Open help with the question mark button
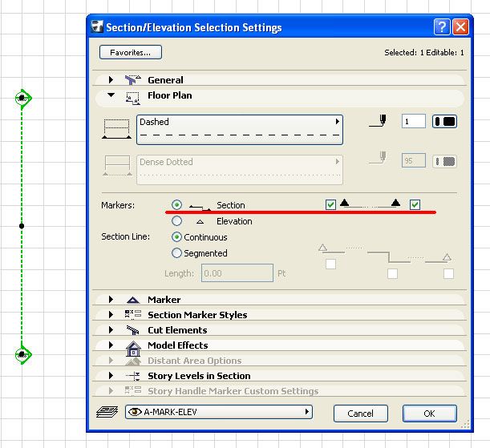This screenshot has height=448, width=490. pyautogui.click(x=442, y=27)
